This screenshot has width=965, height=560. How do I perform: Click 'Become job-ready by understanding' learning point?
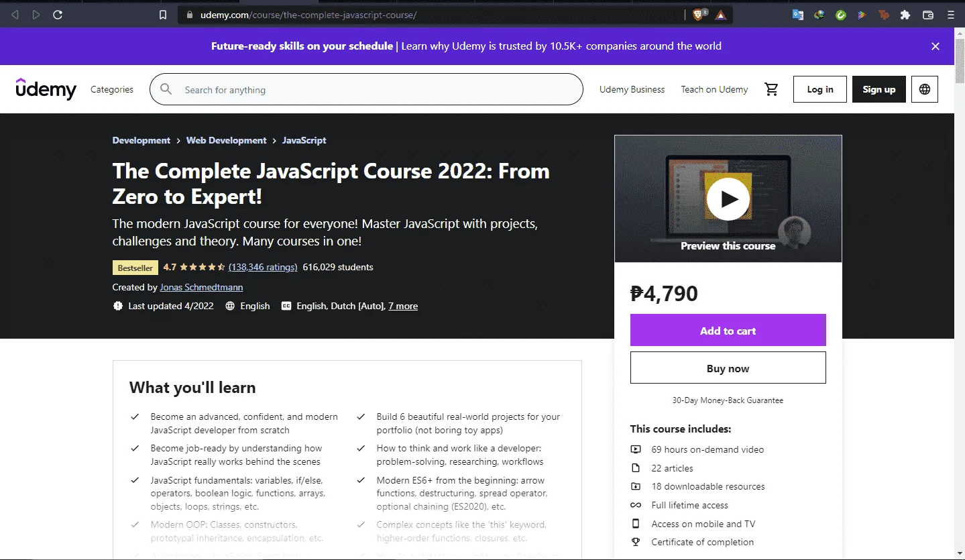tap(236, 455)
